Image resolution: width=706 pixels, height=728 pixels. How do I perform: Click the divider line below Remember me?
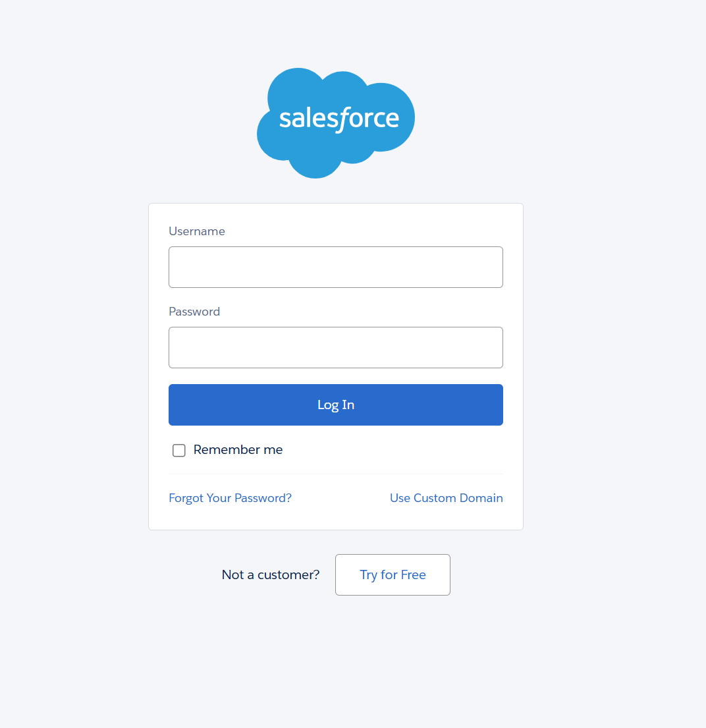(336, 474)
